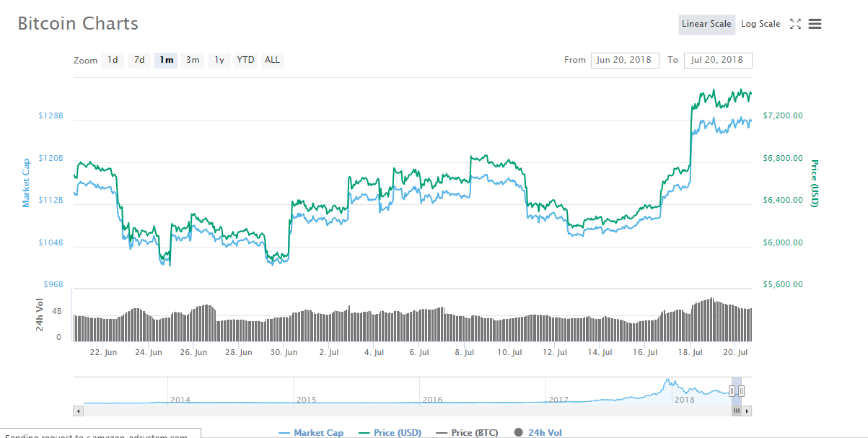The width and height of the screenshot is (868, 438).
Task: Click the navigator scrollbar left arrow
Action: tap(79, 411)
